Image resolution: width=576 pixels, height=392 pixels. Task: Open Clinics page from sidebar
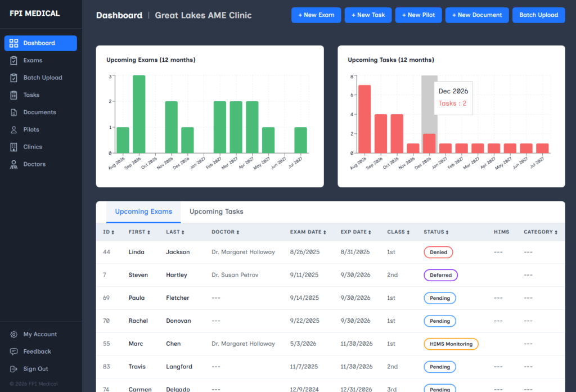(x=40, y=147)
